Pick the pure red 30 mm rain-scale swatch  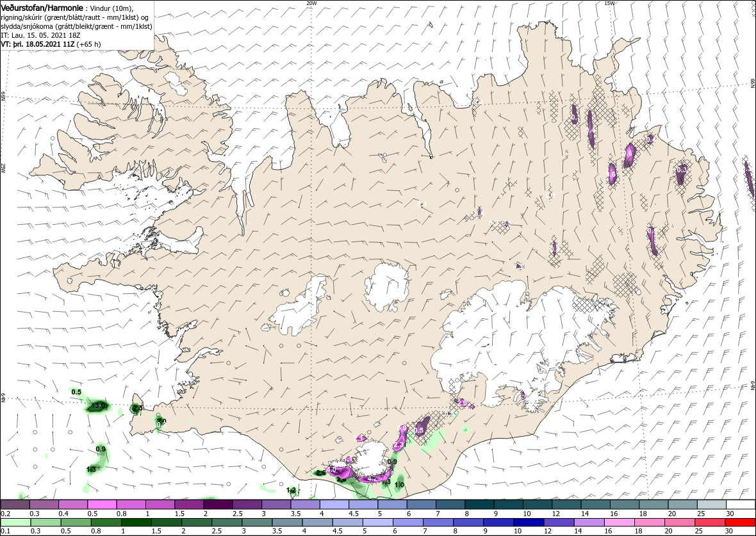[740, 523]
